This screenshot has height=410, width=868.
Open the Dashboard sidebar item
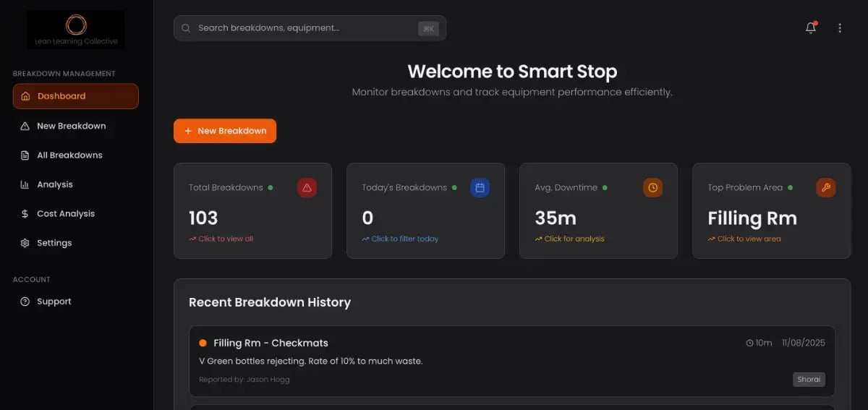[75, 96]
